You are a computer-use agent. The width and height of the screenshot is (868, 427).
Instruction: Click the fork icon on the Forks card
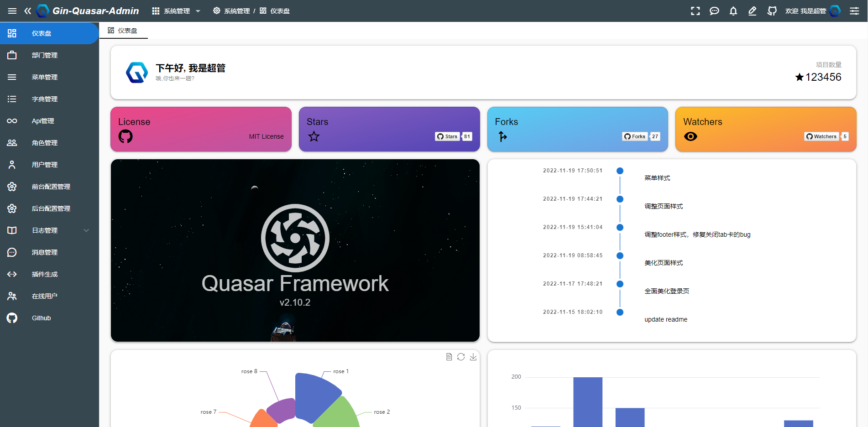502,136
